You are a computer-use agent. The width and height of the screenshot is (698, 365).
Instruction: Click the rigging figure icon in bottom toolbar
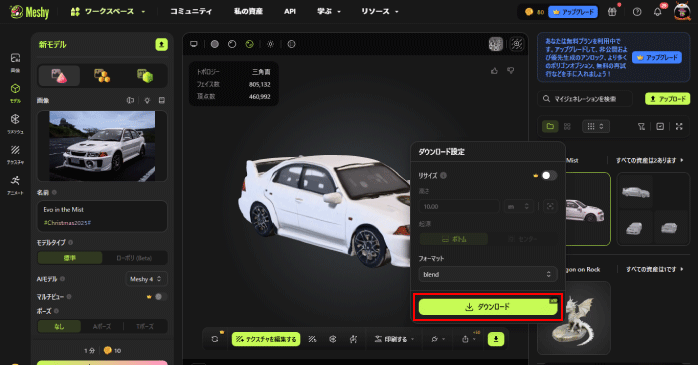tap(353, 339)
